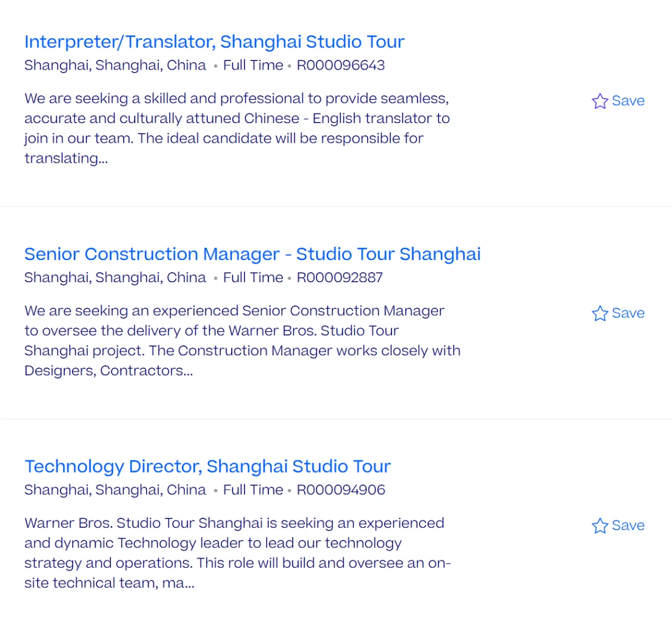The image size is (672, 627).
Task: Click job ID R000092887
Action: 340,278
